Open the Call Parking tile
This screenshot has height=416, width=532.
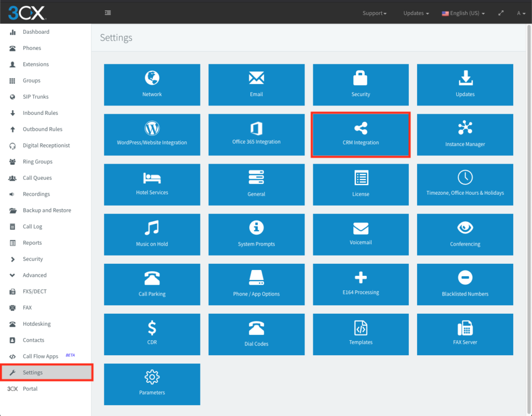(x=152, y=285)
